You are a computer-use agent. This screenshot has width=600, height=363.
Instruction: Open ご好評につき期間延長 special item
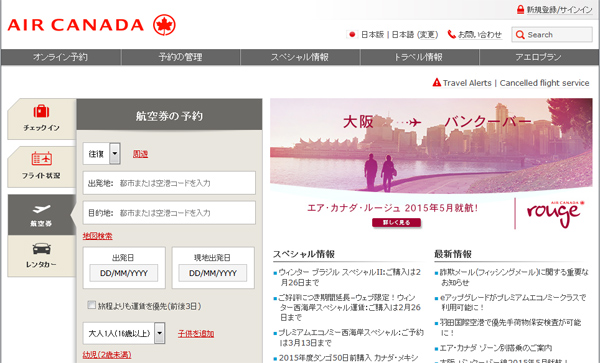click(349, 307)
